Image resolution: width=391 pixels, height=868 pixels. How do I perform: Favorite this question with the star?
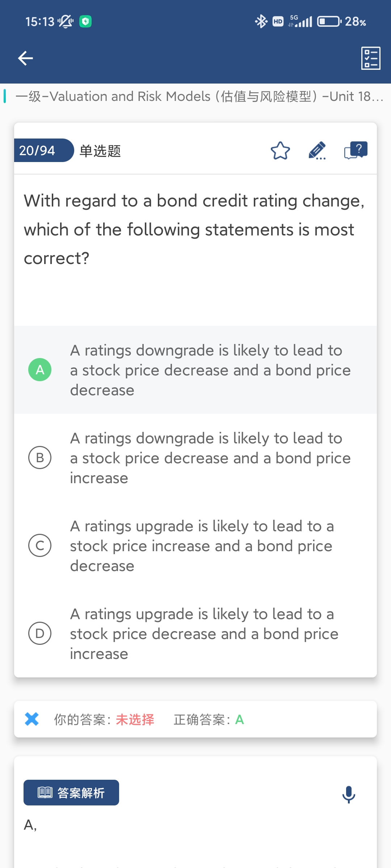[x=280, y=151]
